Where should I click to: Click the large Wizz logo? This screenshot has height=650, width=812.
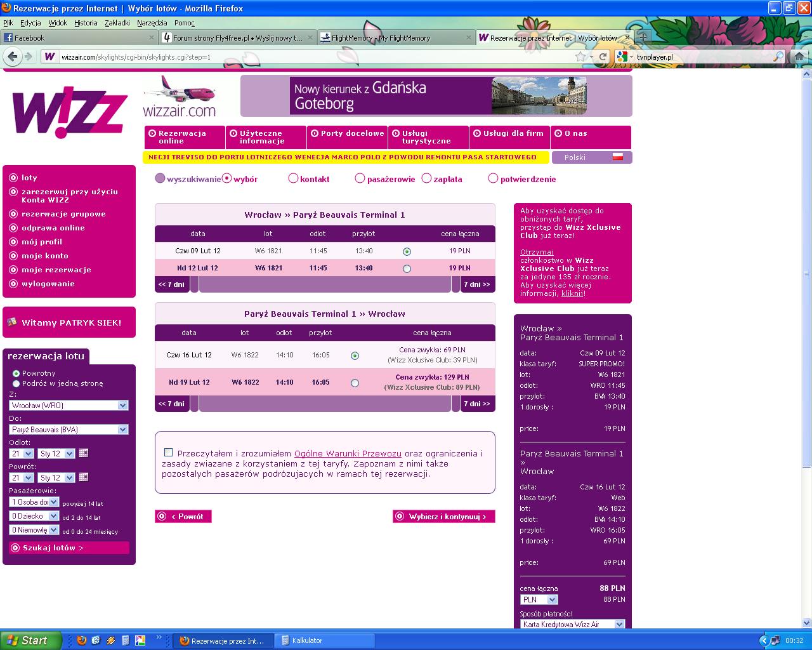70,114
